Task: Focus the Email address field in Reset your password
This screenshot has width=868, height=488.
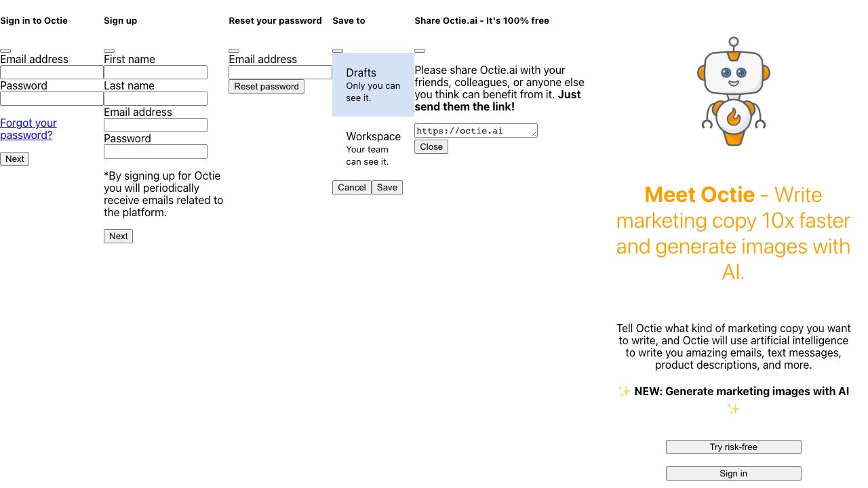Action: point(280,73)
